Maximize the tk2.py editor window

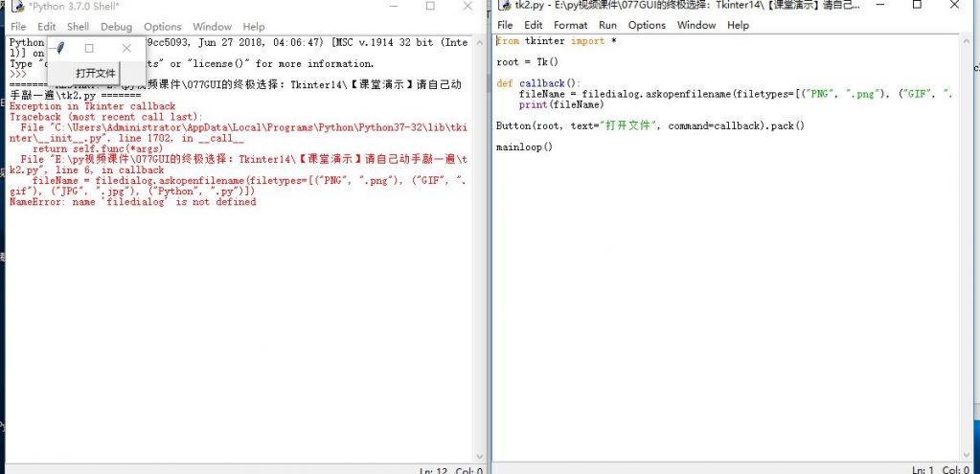[x=917, y=6]
